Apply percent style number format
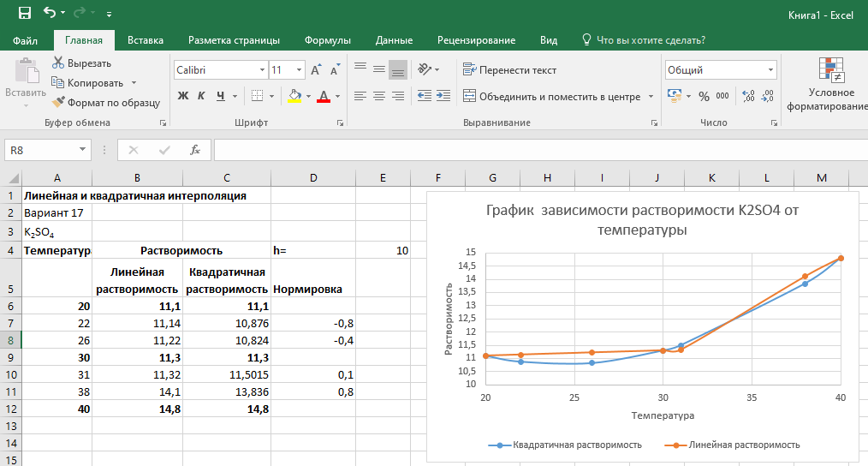 click(704, 97)
